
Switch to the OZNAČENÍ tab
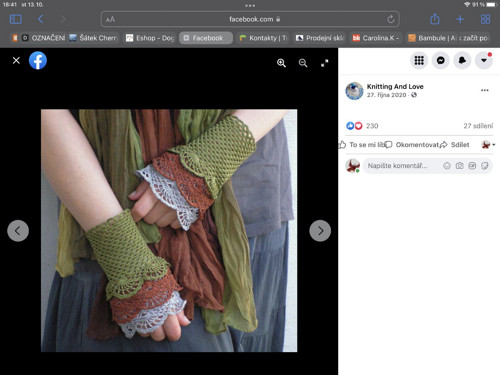[x=44, y=38]
